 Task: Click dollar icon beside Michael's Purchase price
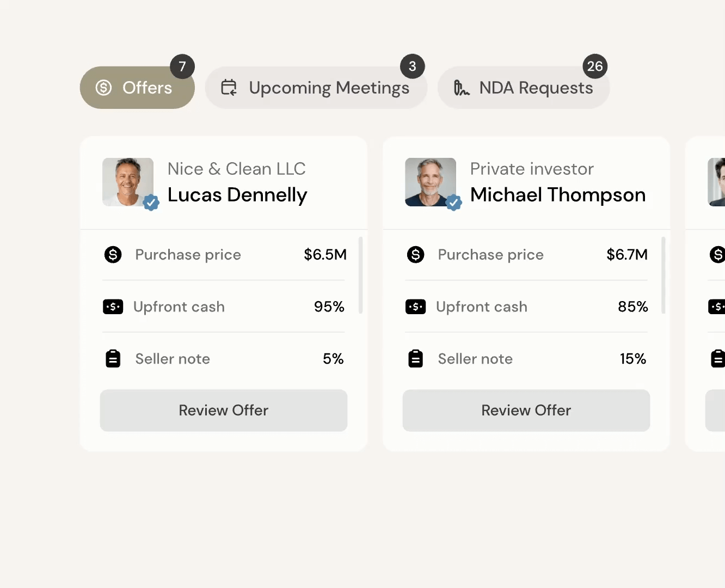(415, 254)
